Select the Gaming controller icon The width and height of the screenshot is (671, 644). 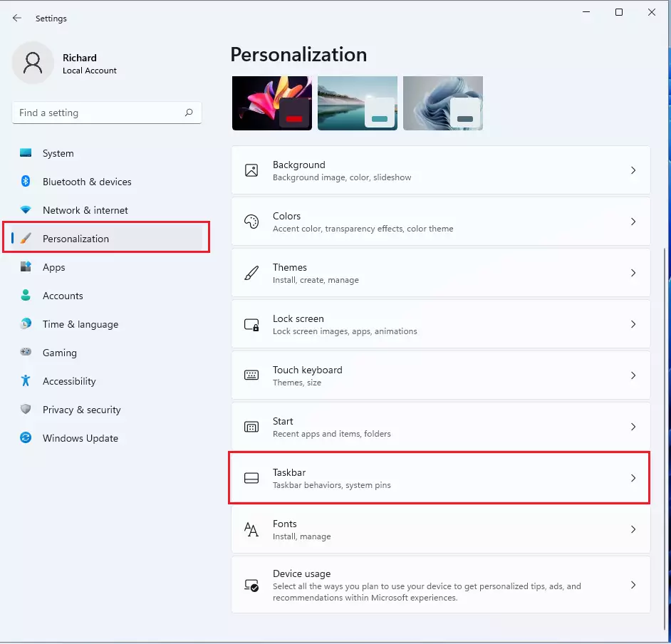point(26,352)
